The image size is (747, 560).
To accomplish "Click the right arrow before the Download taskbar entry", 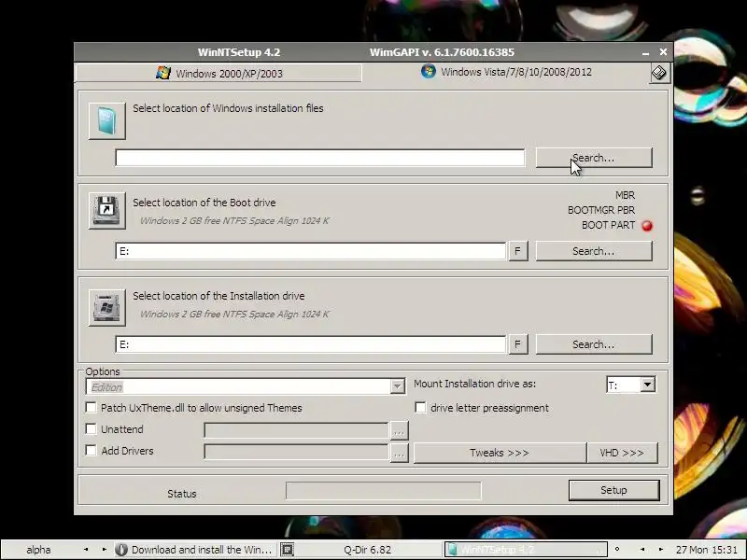I will [104, 550].
